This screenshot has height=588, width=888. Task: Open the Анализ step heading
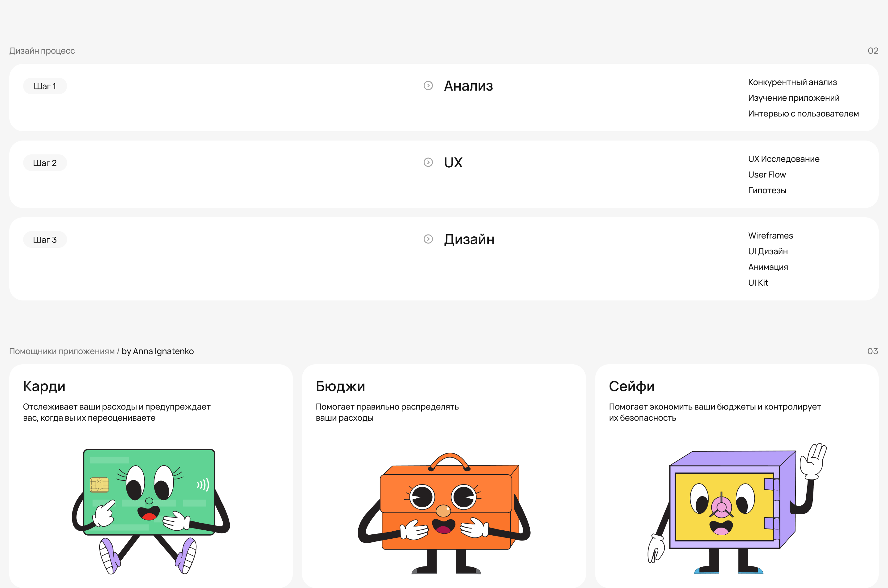coord(468,86)
